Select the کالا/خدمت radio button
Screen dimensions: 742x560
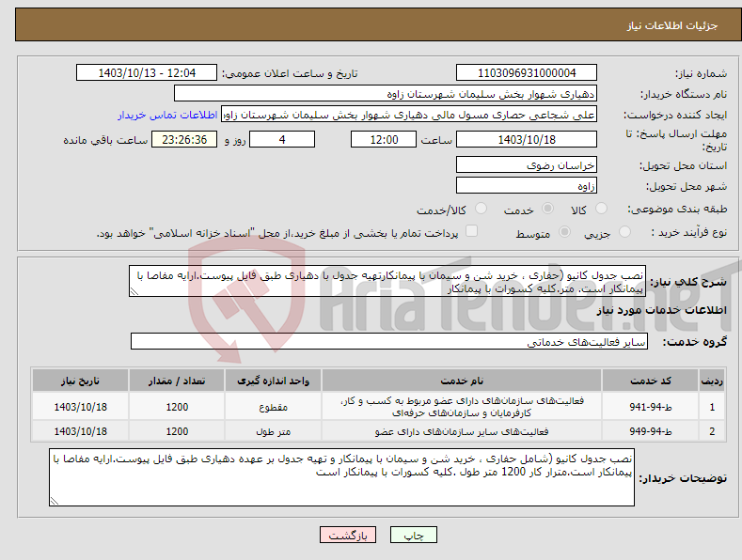(481, 208)
